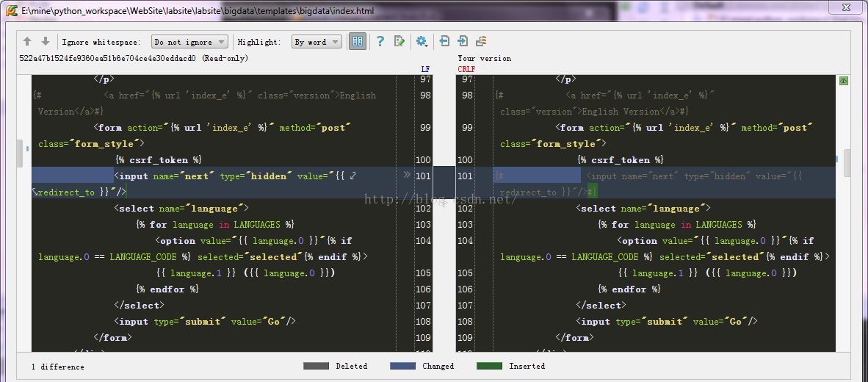Viewport: 868px width, 382px height.
Task: Click the revision hash Read-only label
Action: [134, 58]
